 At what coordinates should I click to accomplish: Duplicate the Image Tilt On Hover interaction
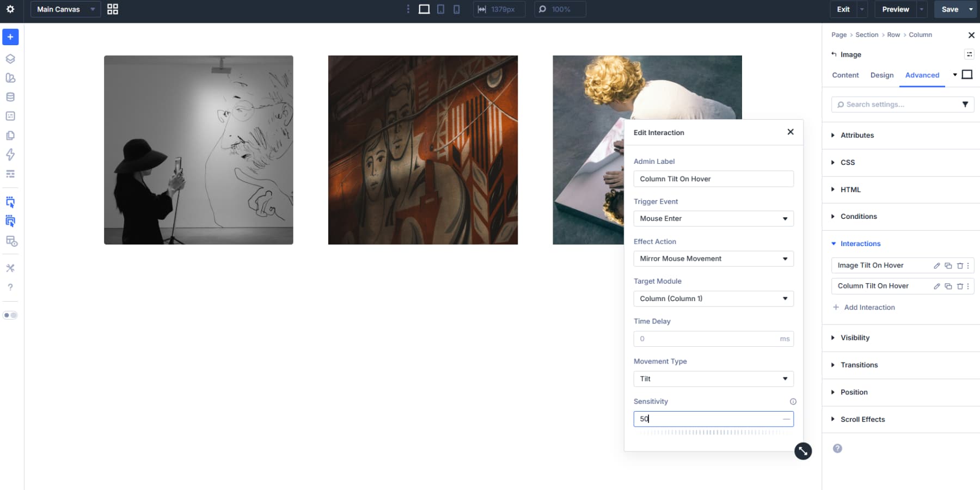tap(948, 265)
